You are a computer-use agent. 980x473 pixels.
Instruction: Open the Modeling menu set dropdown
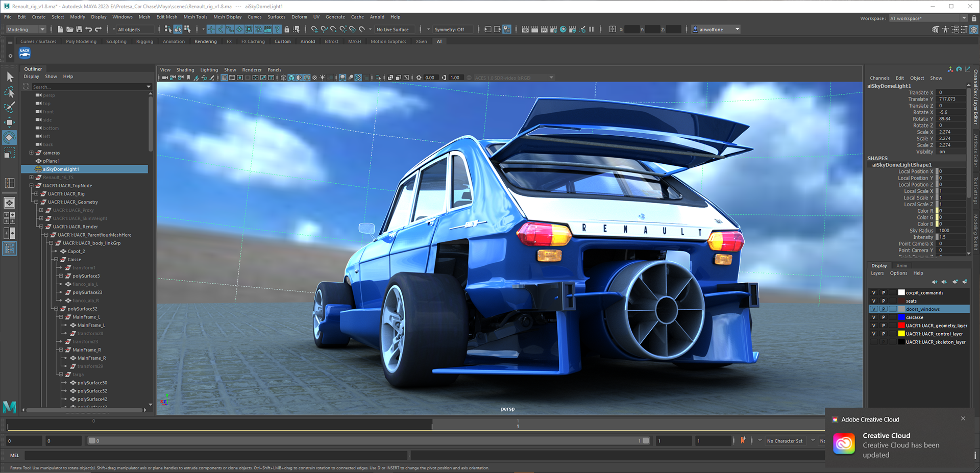tap(26, 30)
